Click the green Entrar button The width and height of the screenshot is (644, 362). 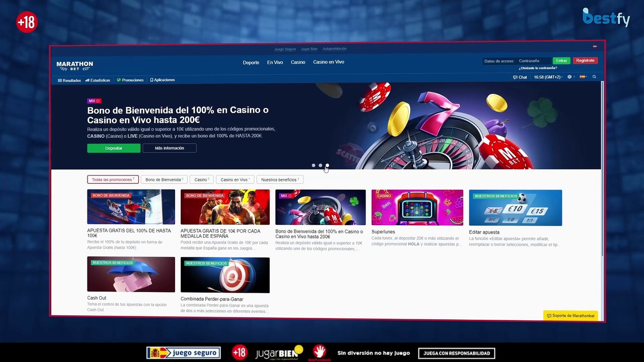(561, 61)
